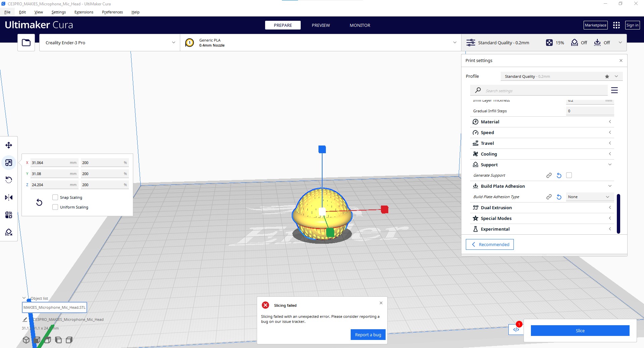Open Standard Quality profile dropdown
The image size is (644, 348).
click(562, 76)
